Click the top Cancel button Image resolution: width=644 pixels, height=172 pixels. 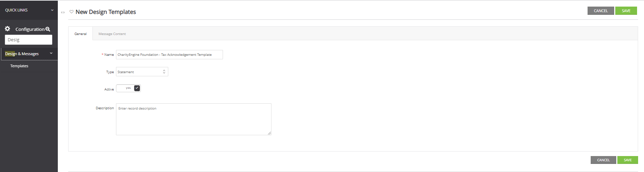[x=601, y=11]
